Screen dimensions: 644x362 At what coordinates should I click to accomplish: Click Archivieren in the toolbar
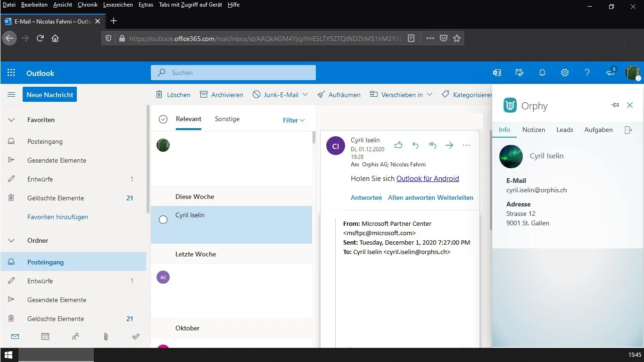coord(222,95)
